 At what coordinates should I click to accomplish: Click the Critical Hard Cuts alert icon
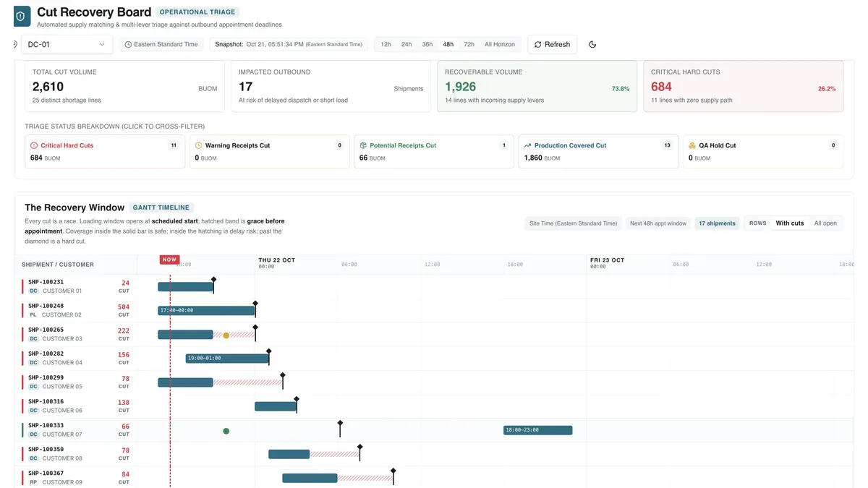34,145
